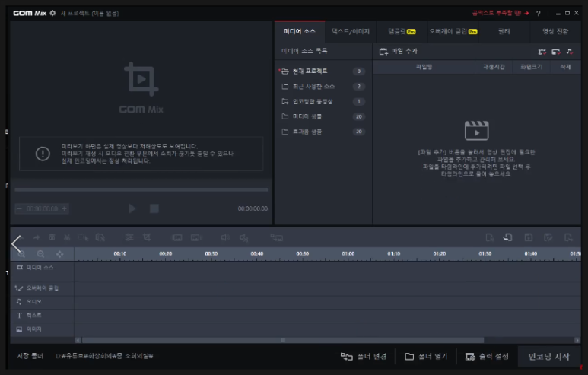This screenshot has height=375, width=588.
Task: Click the fade-in image icon
Action: pos(177,237)
